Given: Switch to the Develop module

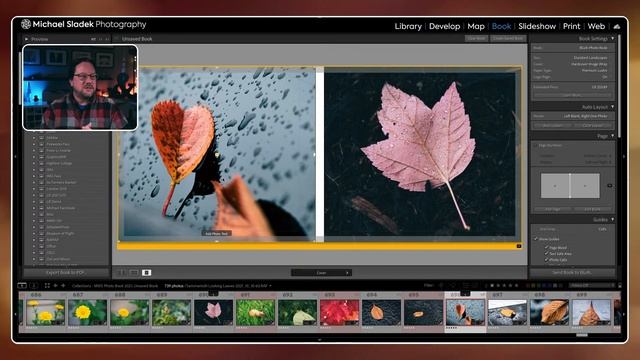Looking at the screenshot, I should coord(444,26).
